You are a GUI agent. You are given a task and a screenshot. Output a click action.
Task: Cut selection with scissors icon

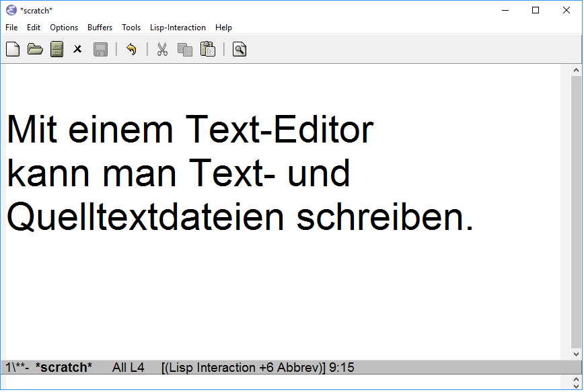162,49
